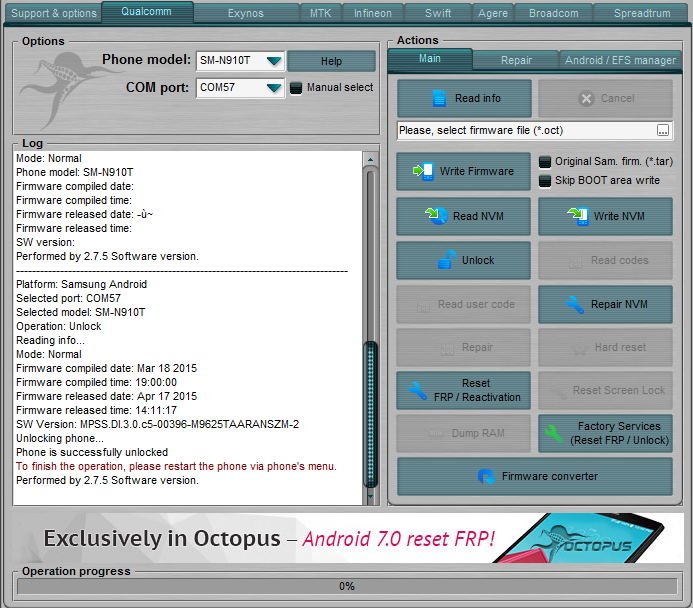Click log line 'Operation: Unlock'
Image resolution: width=693 pixels, height=608 pixels.
coord(59,326)
